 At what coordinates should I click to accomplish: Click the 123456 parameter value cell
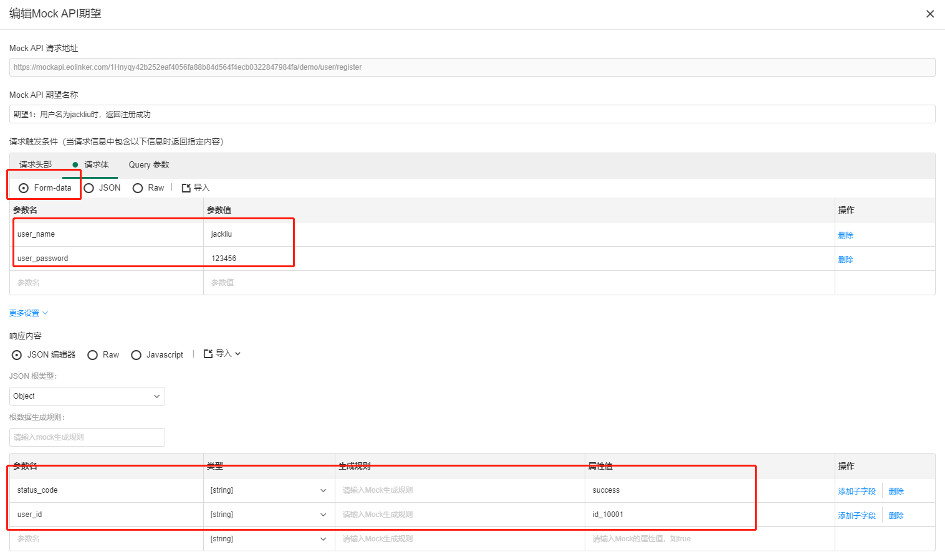click(519, 259)
